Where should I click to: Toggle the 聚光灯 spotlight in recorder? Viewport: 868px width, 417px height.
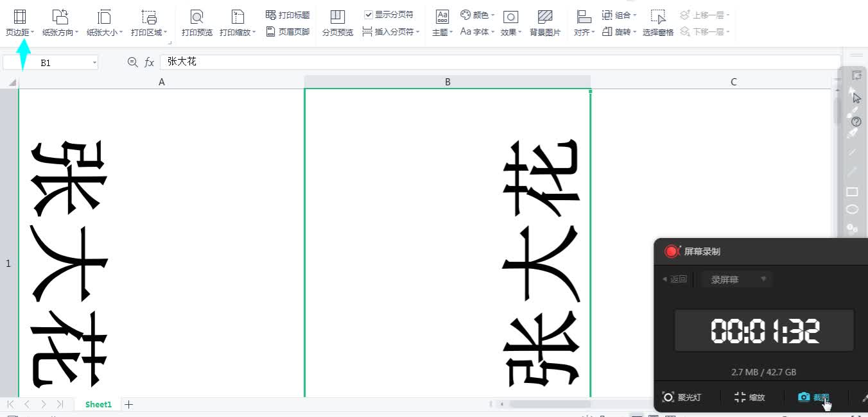(682, 397)
